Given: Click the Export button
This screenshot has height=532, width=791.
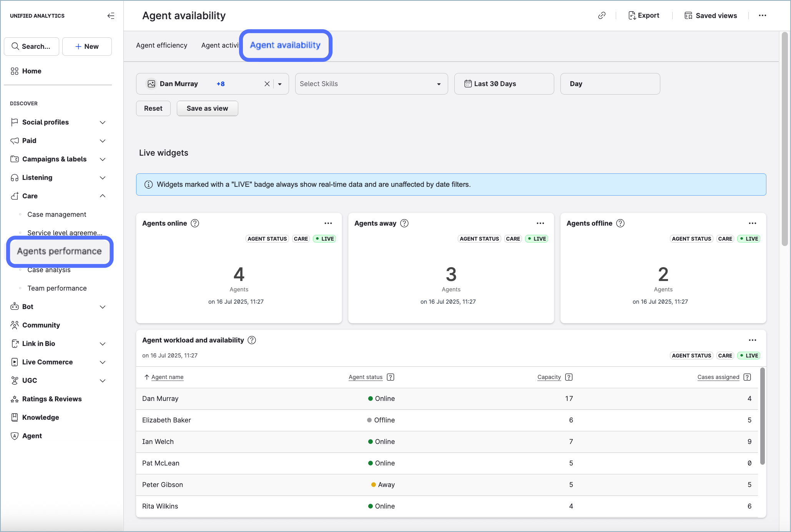Looking at the screenshot, I should [644, 15].
